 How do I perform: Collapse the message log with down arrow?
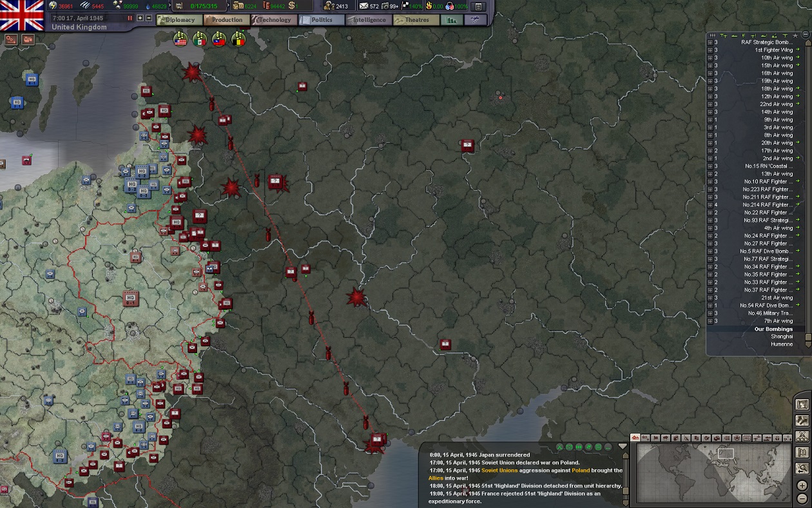[623, 446]
